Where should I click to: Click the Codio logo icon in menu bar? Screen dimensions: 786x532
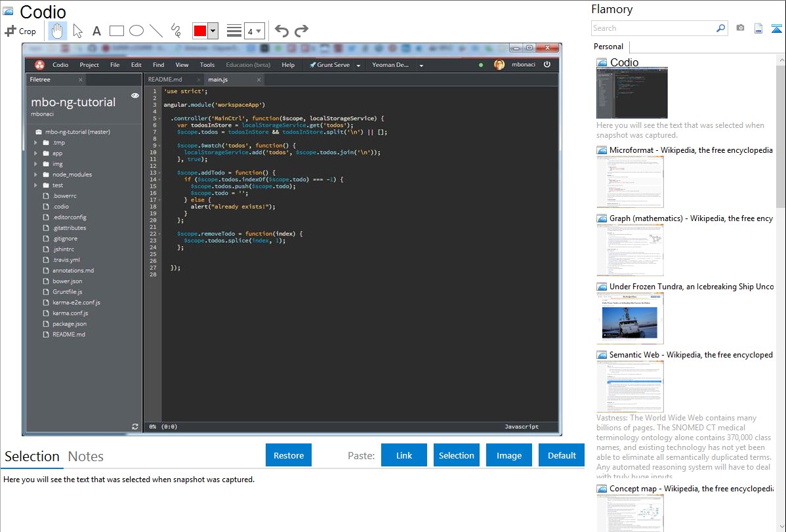(x=39, y=65)
